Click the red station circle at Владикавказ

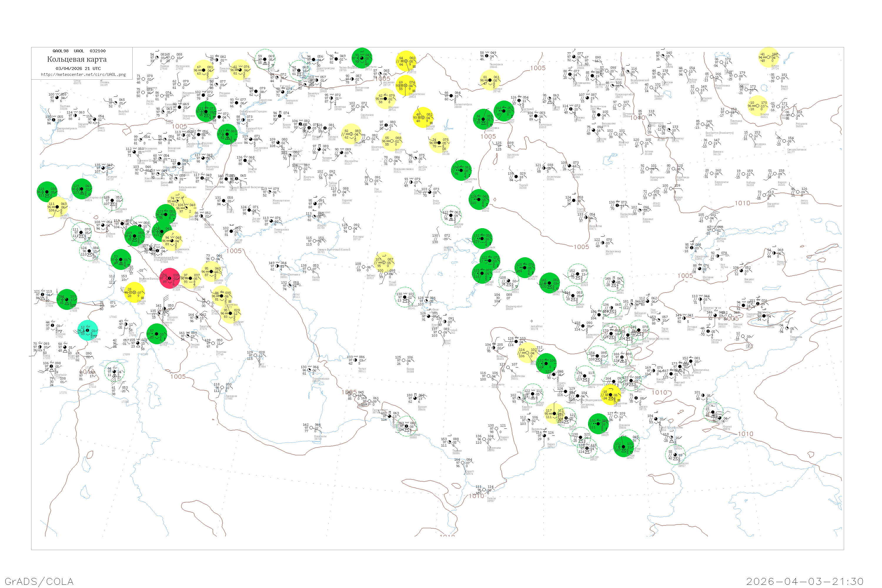(x=170, y=278)
